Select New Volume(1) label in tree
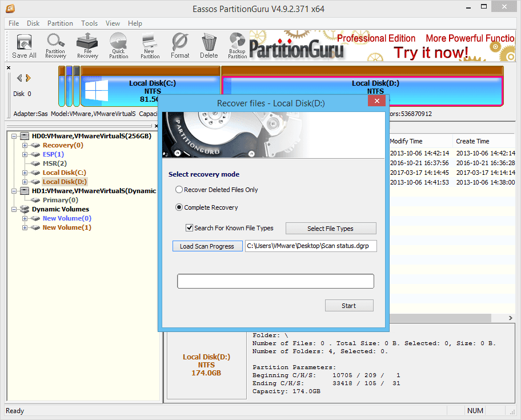The height and width of the screenshot is (420, 521). (67, 227)
